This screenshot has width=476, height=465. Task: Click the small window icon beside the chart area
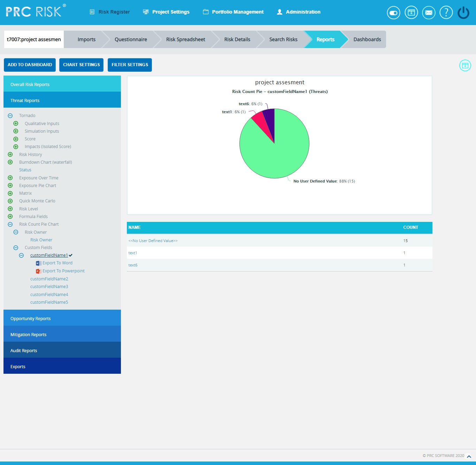[x=465, y=65]
